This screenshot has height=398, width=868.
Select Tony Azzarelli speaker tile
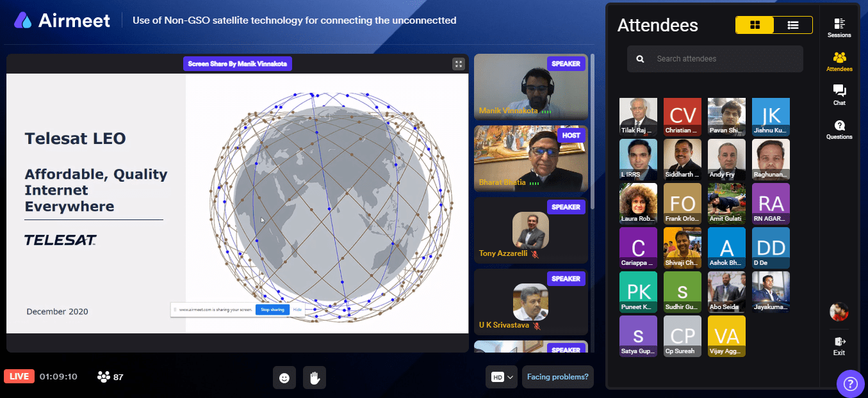tap(531, 230)
